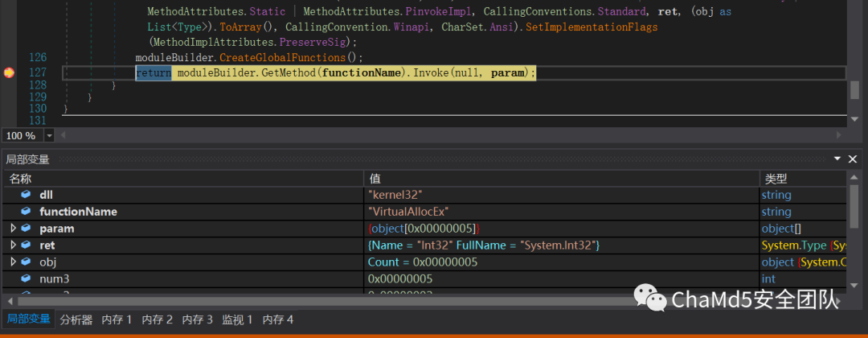Expand the obj variable row

14,262
